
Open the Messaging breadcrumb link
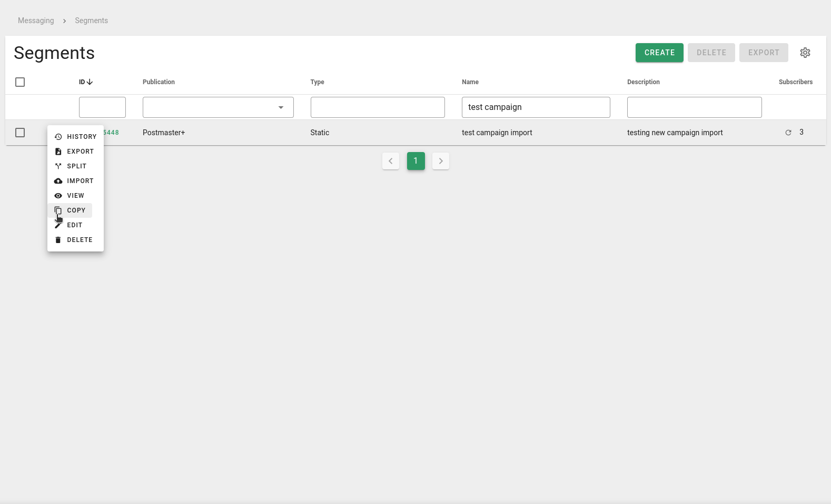point(36,21)
